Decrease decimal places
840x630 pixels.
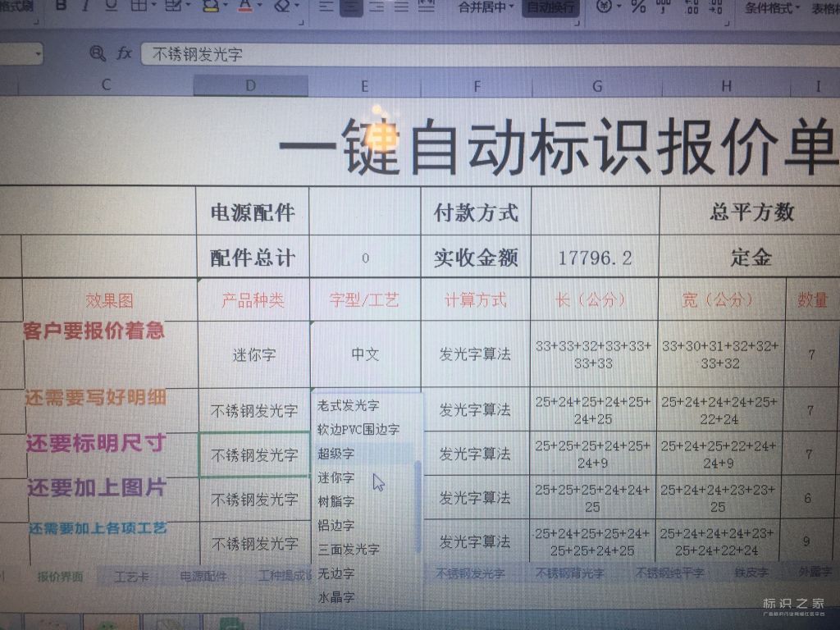click(715, 7)
